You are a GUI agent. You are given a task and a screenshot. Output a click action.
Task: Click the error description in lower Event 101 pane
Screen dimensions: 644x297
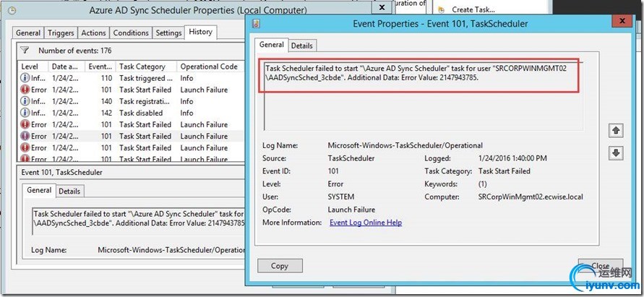139,218
